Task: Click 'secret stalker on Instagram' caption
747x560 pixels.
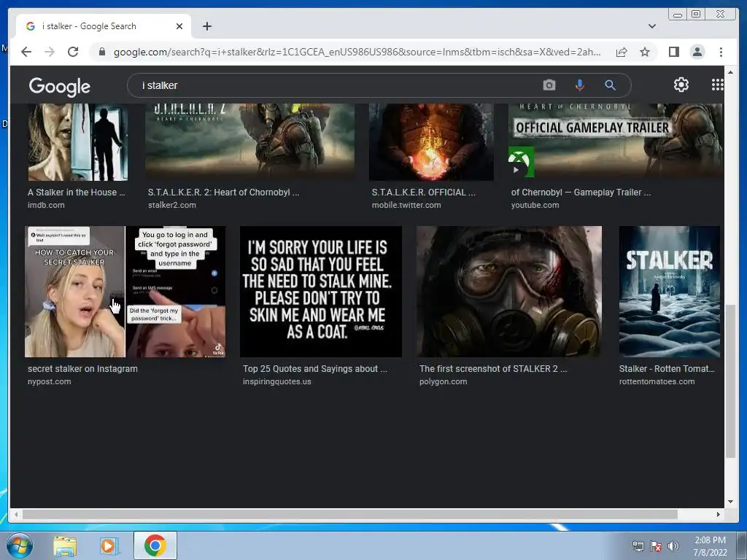Action: (82, 368)
